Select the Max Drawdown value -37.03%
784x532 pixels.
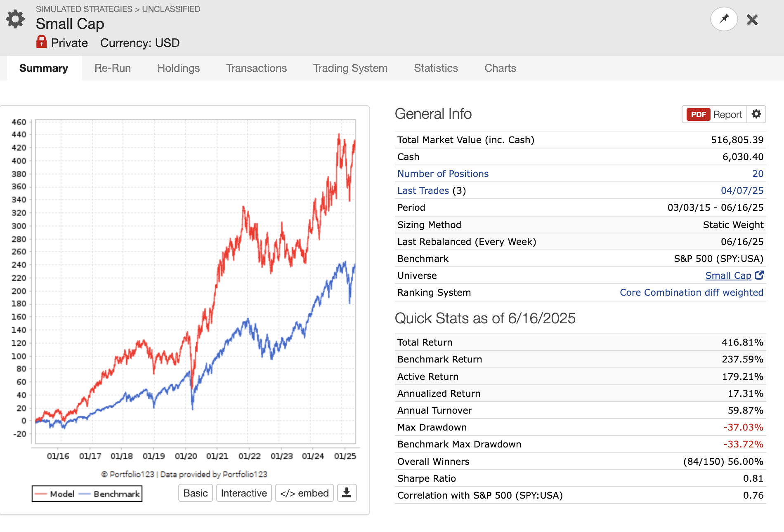[743, 427]
